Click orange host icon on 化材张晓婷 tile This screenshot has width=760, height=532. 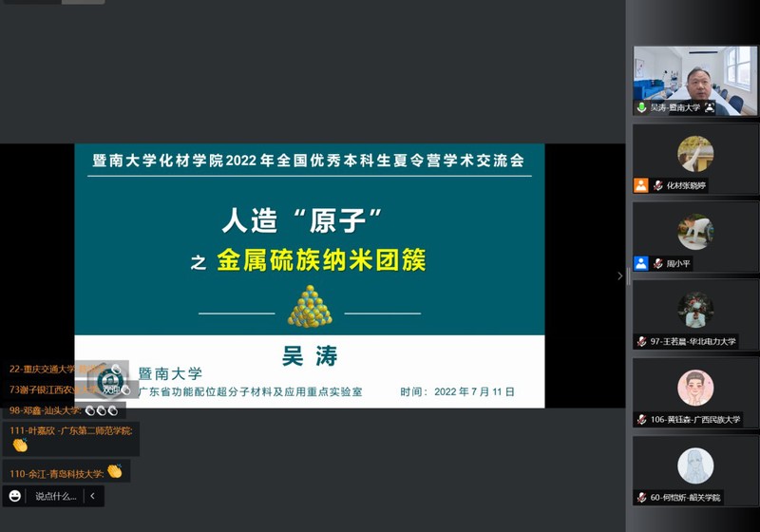(x=642, y=186)
